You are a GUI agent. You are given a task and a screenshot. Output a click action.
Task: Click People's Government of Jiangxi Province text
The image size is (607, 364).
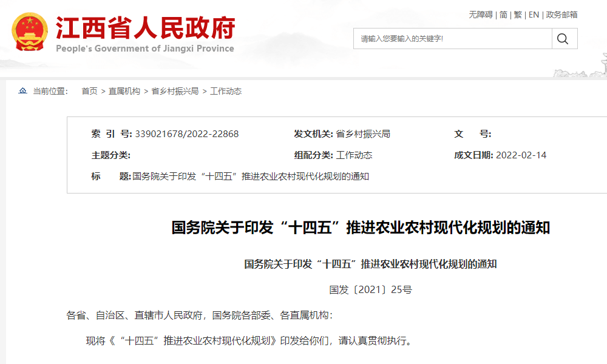point(145,49)
